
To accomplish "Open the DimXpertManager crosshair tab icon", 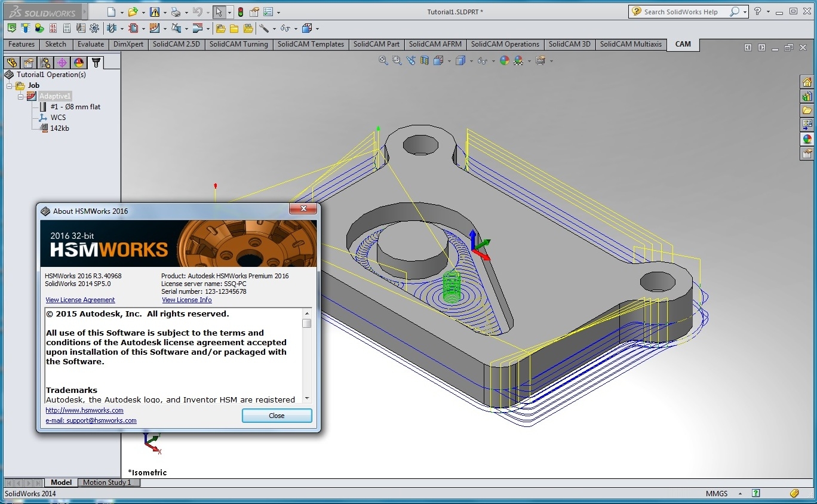I will point(62,63).
